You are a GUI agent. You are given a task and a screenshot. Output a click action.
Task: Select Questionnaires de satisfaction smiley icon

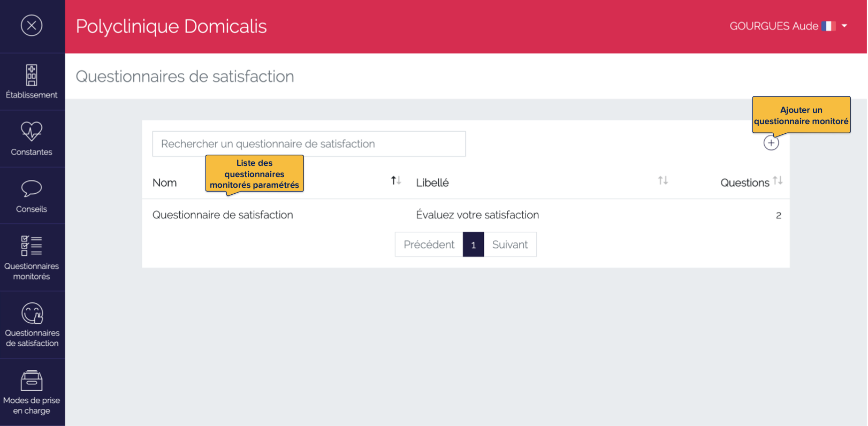tap(32, 313)
